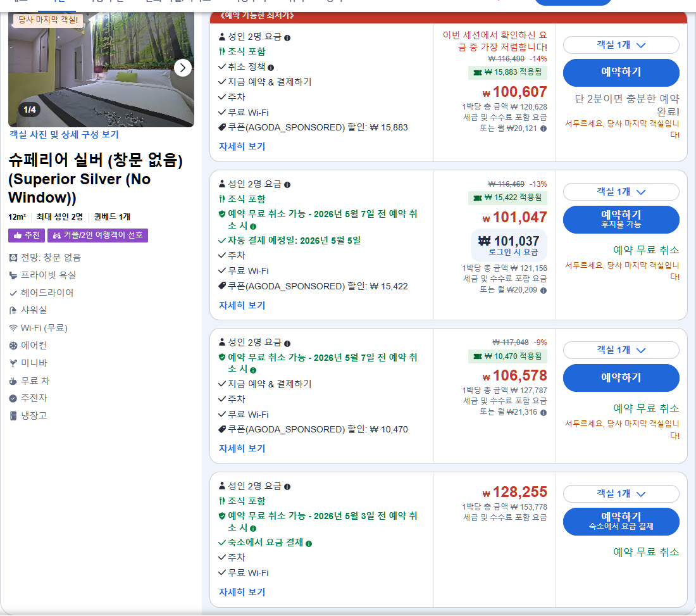Open 객실 1개 dropdown for ₩106,578 rate

[621, 350]
